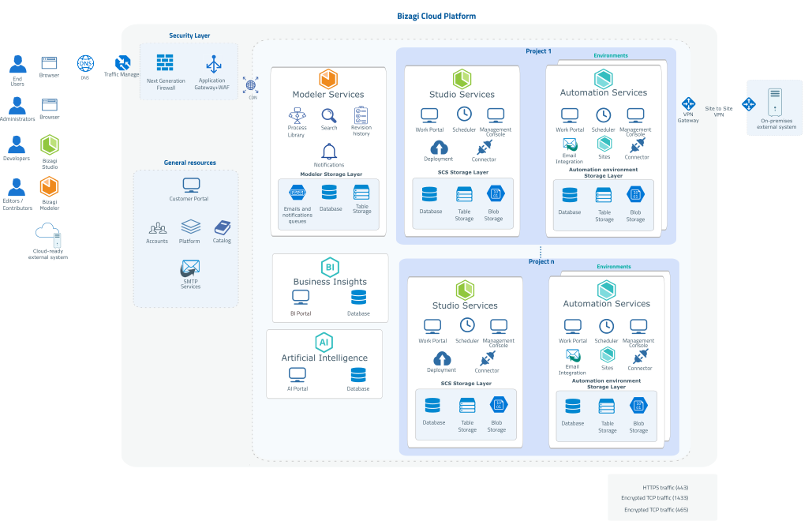The width and height of the screenshot is (812, 521).
Task: Click the Catalog book icon
Action: [223, 227]
